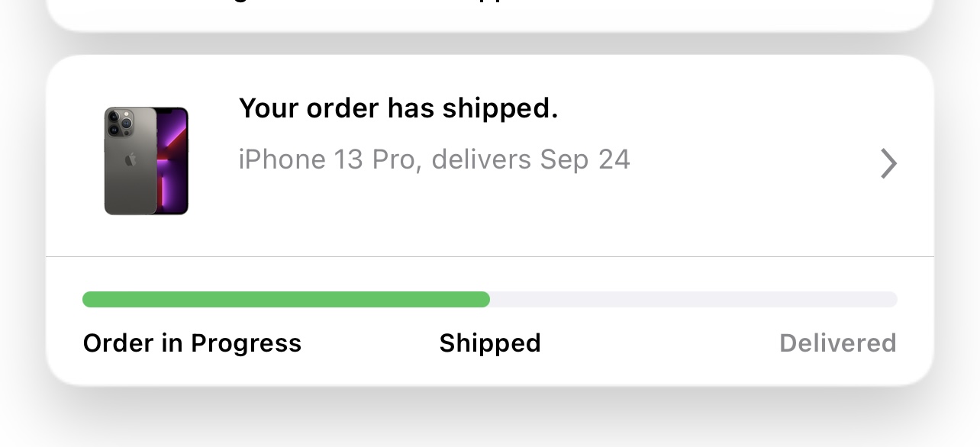Open the "Your order has shipped." heading
The height and width of the screenshot is (447, 980).
(x=398, y=109)
